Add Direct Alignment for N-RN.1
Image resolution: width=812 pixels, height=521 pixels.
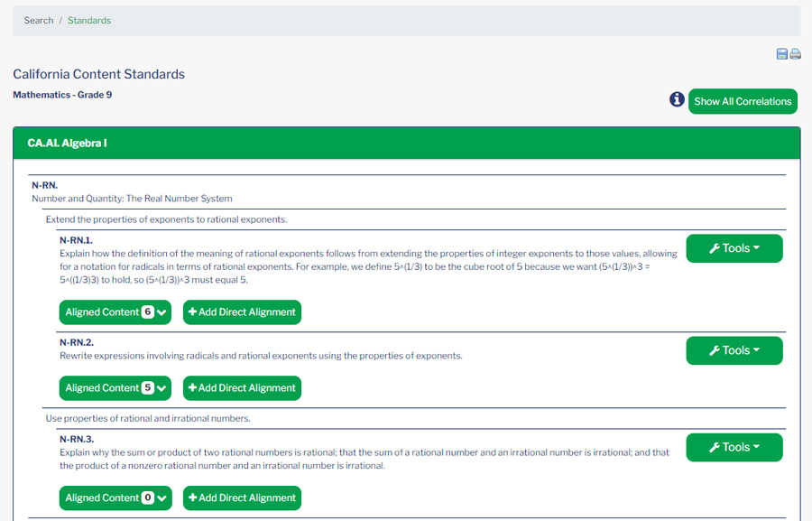242,312
